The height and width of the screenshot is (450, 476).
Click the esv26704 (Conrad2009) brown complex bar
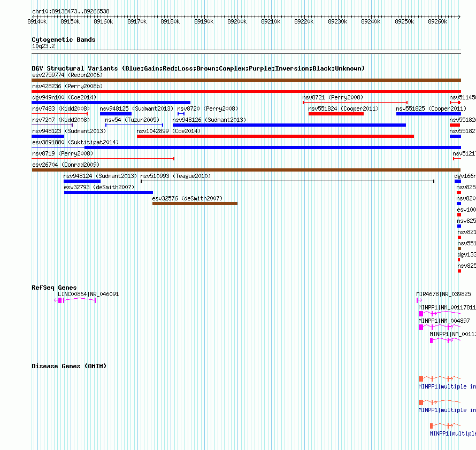pos(246,170)
